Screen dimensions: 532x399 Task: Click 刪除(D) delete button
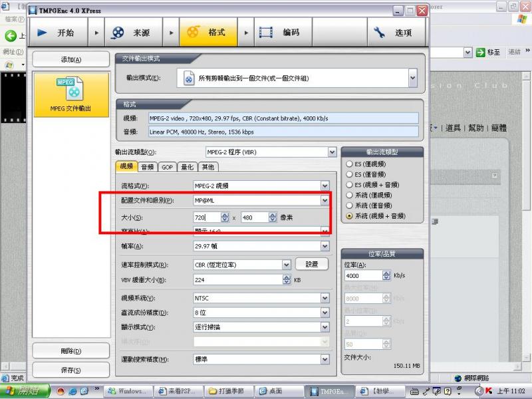point(71,351)
